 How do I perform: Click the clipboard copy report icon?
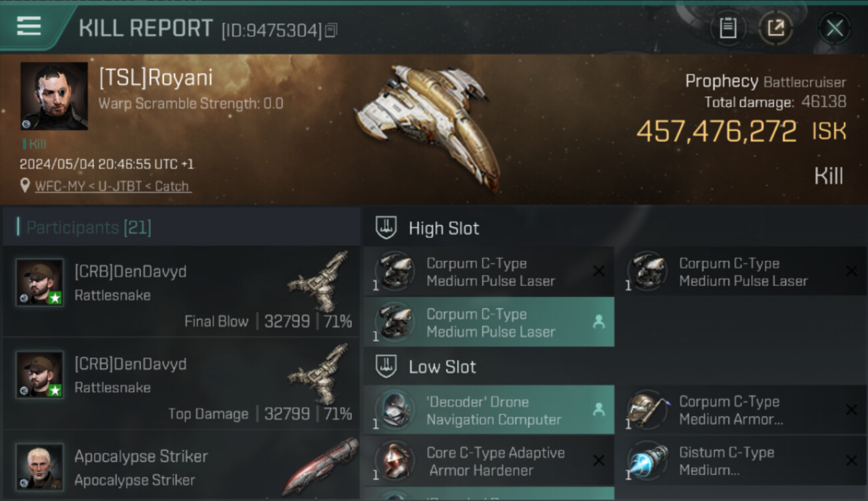click(728, 28)
